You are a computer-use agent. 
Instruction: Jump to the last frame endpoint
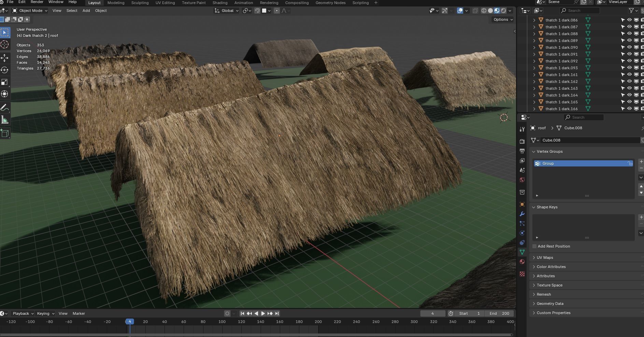tap(277, 313)
